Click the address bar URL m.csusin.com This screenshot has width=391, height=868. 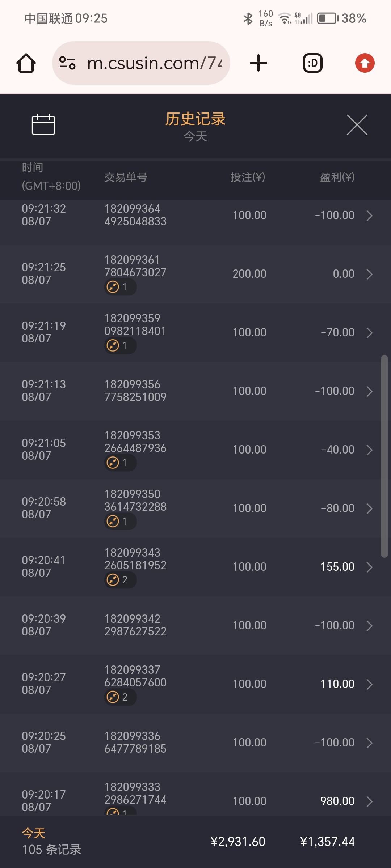point(154,63)
